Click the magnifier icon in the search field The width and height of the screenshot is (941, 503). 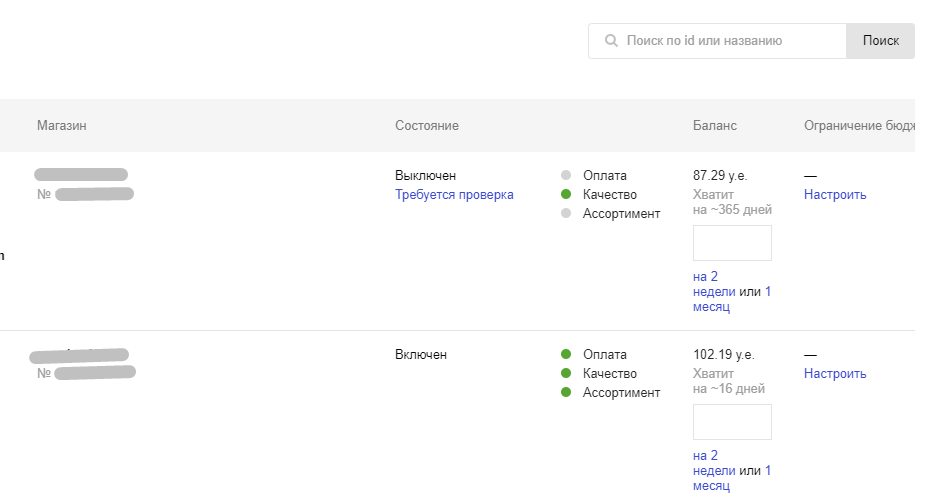(611, 42)
